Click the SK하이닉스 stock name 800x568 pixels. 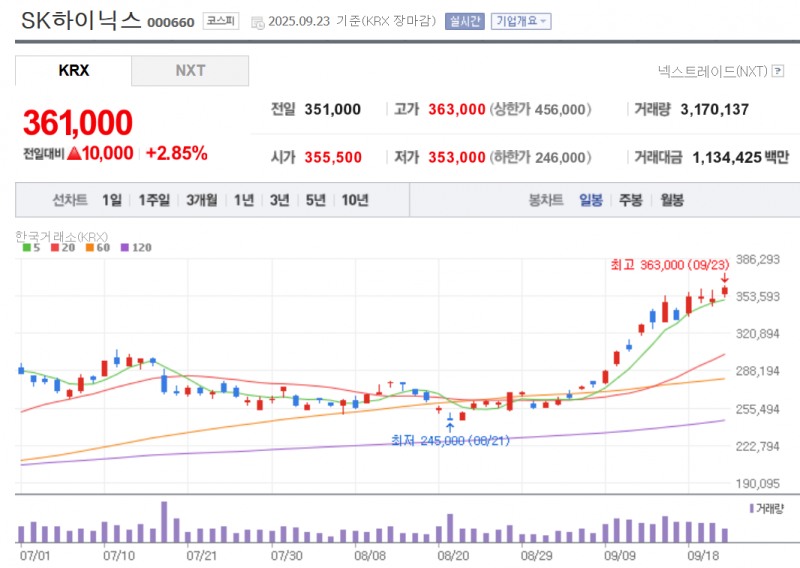[x=81, y=21]
